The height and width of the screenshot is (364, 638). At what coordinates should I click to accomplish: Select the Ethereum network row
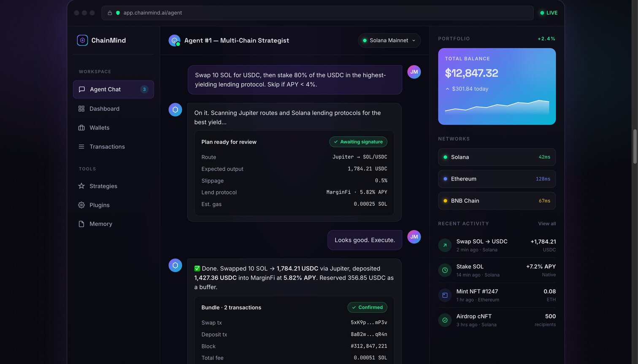(497, 179)
